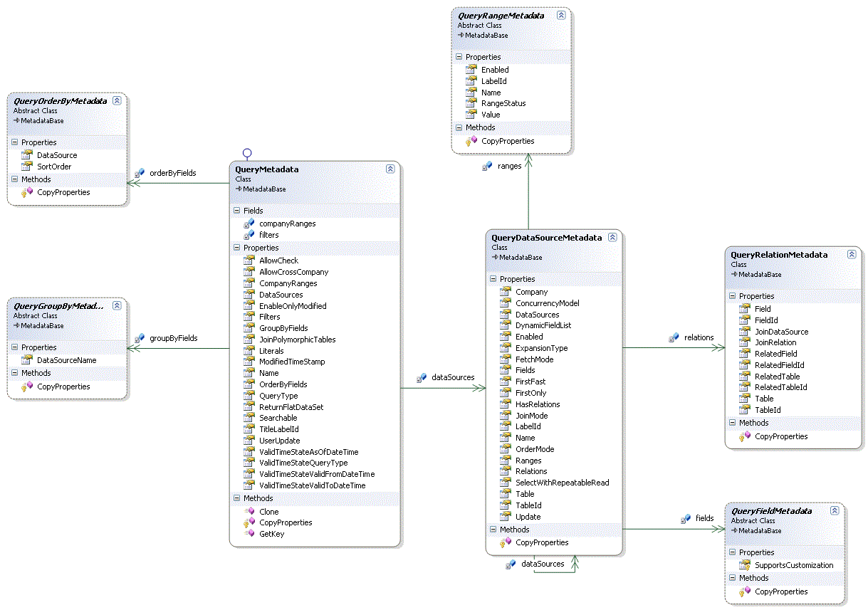The image size is (868, 610).
Task: Collapse the Properties section of QueryDataSourceMetadata
Action: (493, 279)
